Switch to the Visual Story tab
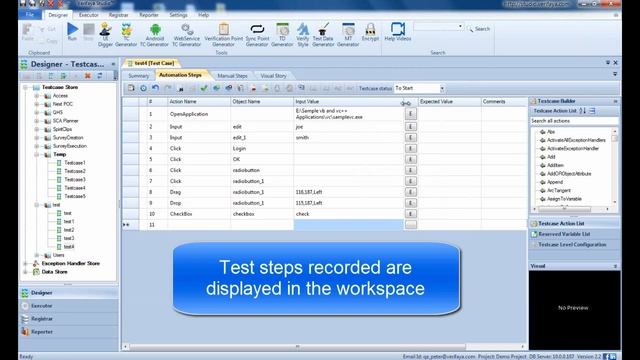640x360 pixels. tap(273, 76)
